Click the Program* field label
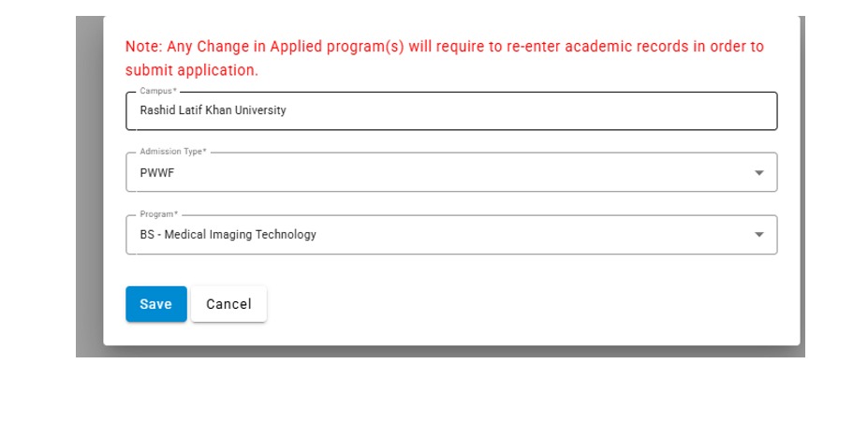 (x=159, y=214)
